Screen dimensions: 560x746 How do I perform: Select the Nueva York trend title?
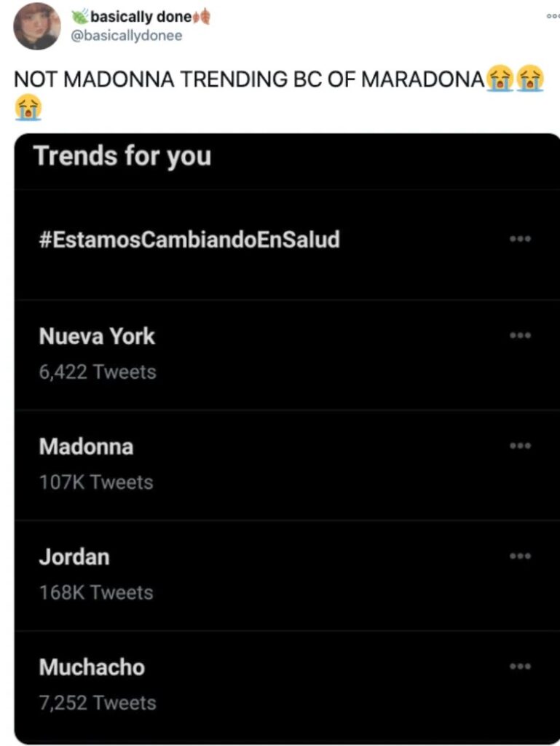[97, 336]
